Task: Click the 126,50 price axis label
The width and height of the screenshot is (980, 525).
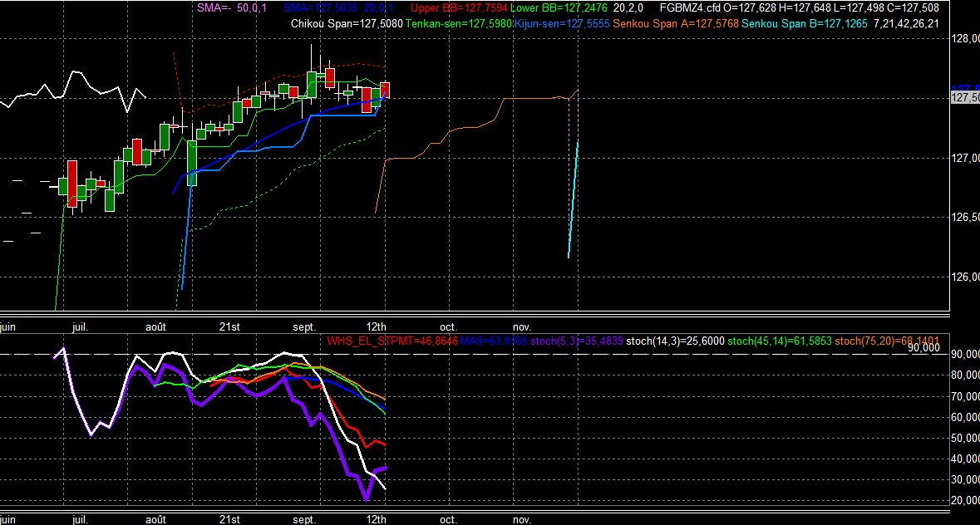Action: click(x=965, y=218)
